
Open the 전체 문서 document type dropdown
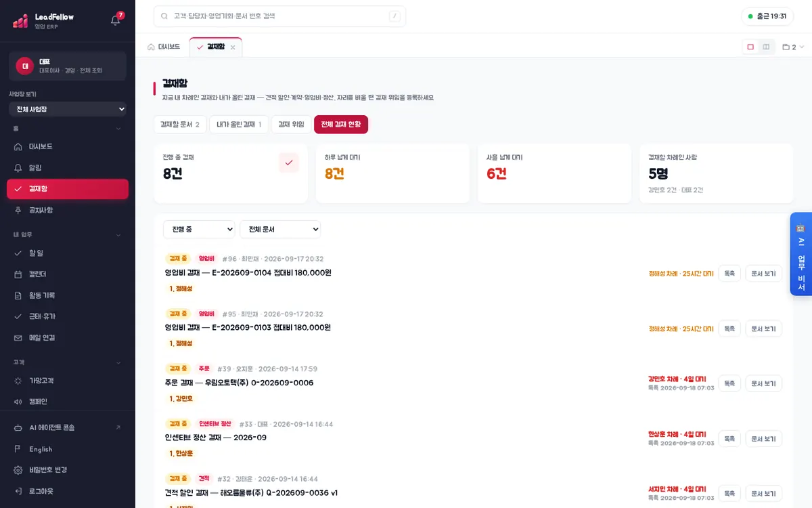[x=280, y=230]
